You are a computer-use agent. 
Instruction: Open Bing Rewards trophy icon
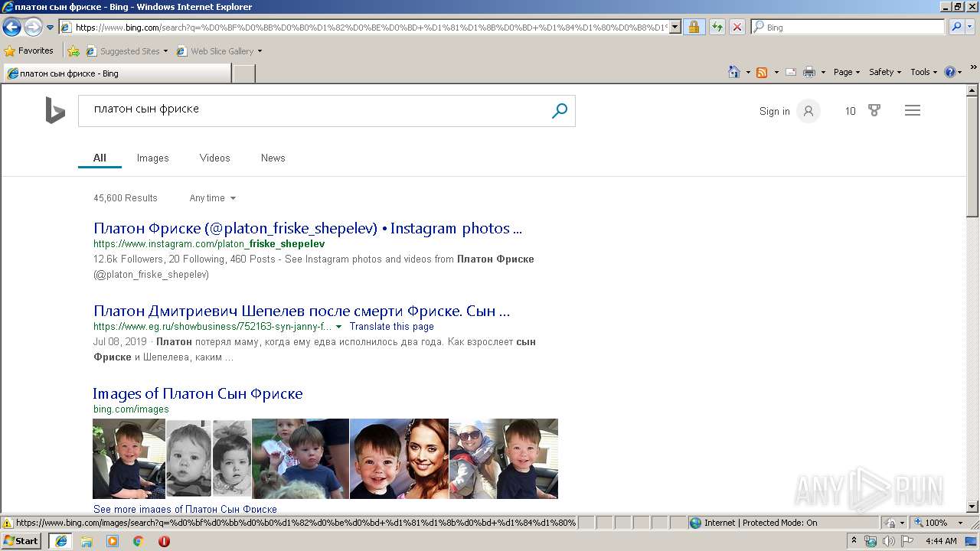tap(874, 110)
